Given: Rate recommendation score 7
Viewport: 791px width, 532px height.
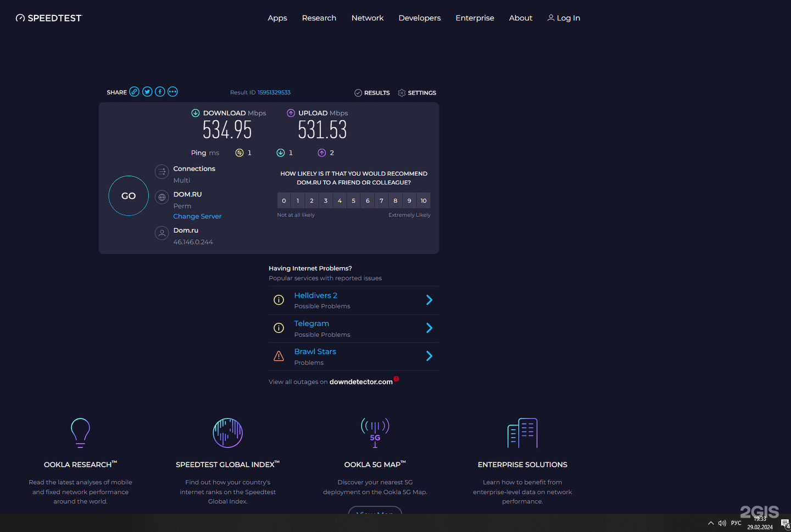Looking at the screenshot, I should point(382,200).
